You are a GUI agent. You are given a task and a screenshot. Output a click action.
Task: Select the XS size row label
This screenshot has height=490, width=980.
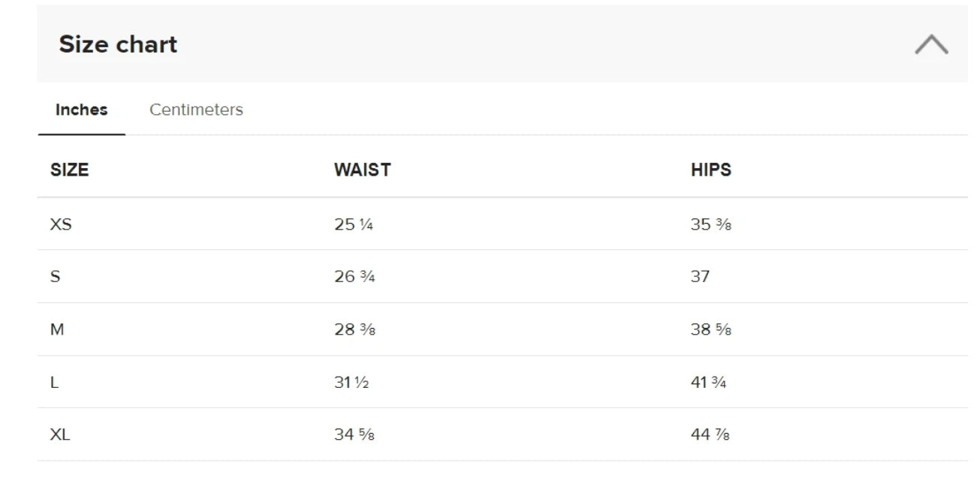61,224
